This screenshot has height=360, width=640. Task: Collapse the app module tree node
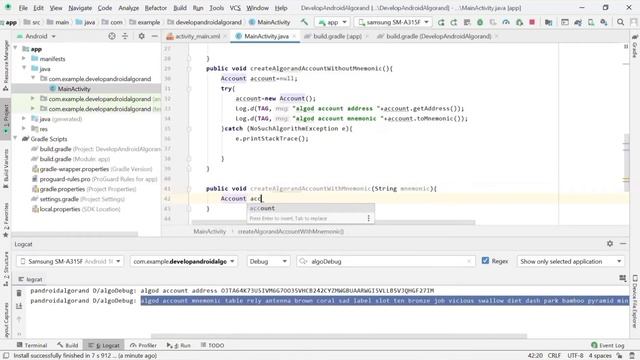[x=16, y=49]
